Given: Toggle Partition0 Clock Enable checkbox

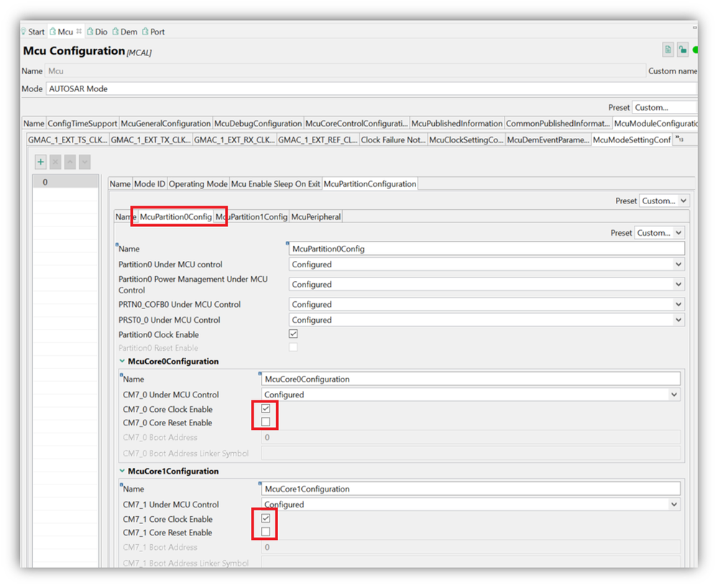Looking at the screenshot, I should 293,334.
